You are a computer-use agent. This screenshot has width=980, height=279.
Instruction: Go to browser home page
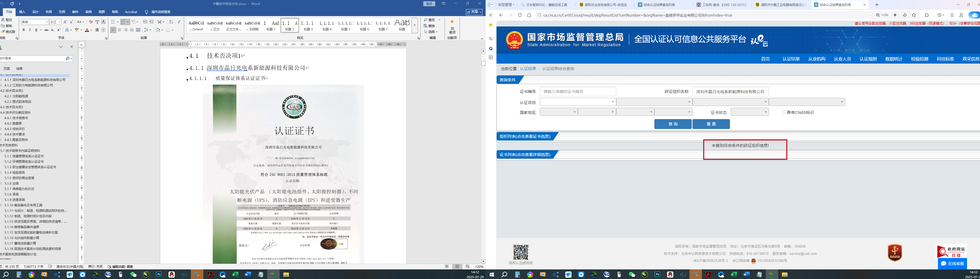coord(529,15)
